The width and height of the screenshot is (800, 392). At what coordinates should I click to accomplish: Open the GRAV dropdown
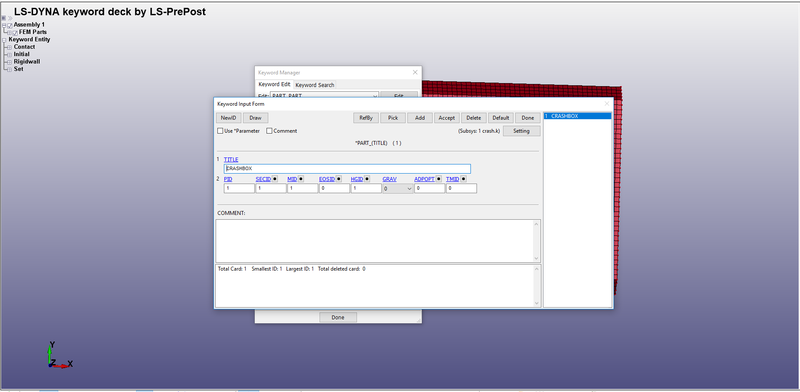398,188
